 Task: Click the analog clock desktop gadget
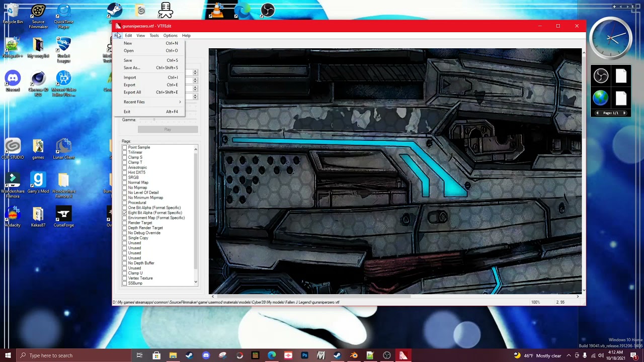611,39
